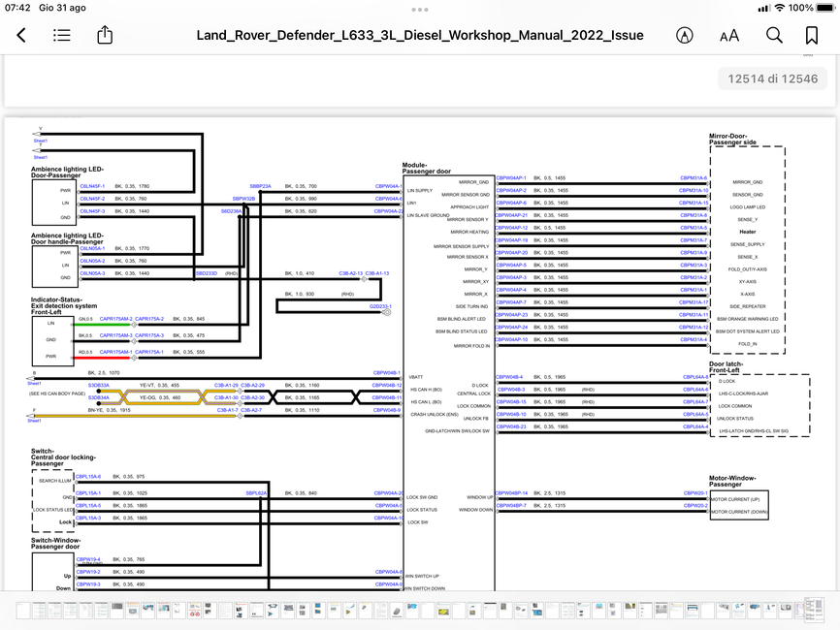The image size is (840, 630).
Task: Tap connector reference CAPR175AM-2
Action: pos(115,319)
